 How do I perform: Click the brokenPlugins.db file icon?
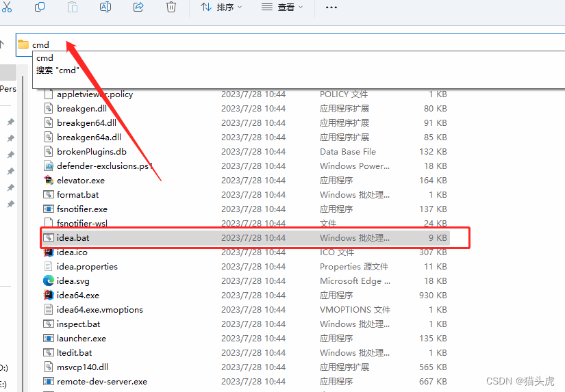tap(49, 152)
